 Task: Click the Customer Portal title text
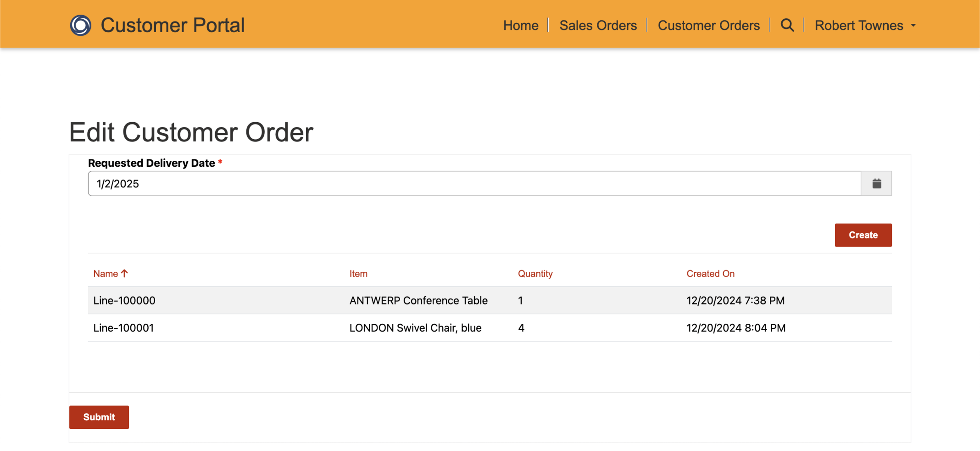pos(173,25)
